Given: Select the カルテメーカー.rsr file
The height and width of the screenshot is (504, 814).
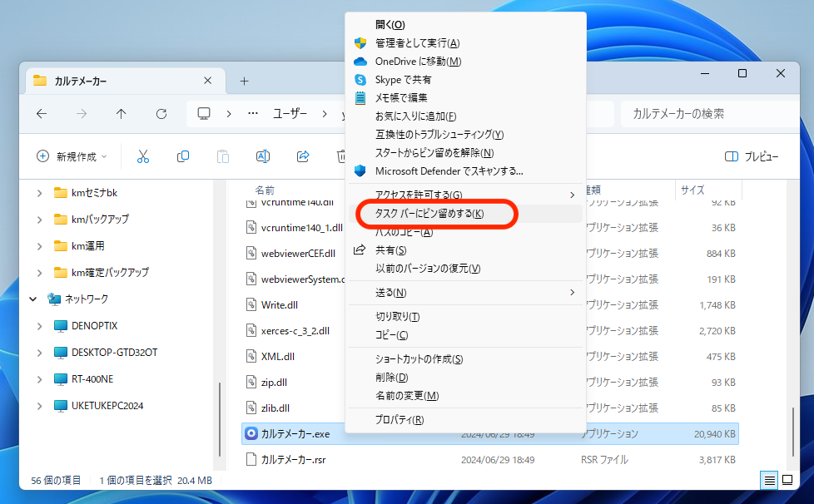Looking at the screenshot, I should 295,459.
